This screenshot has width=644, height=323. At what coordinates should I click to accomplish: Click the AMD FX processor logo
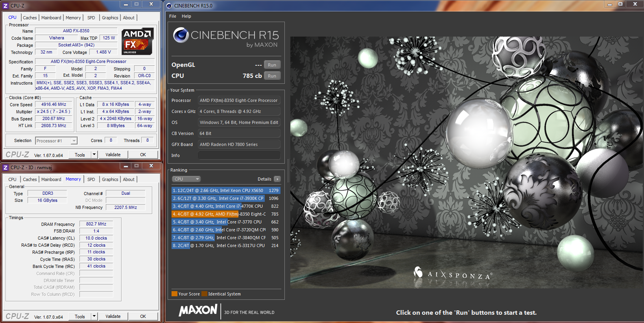click(137, 41)
